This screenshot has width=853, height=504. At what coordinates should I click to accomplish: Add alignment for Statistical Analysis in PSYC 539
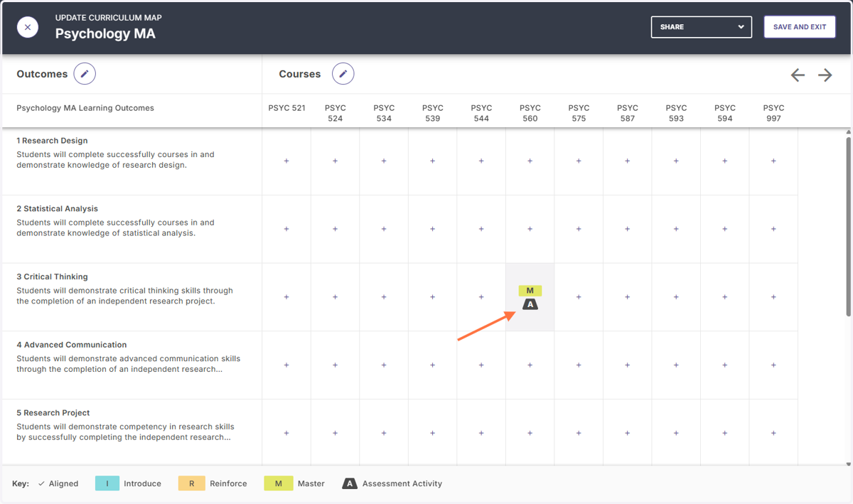pos(433,229)
